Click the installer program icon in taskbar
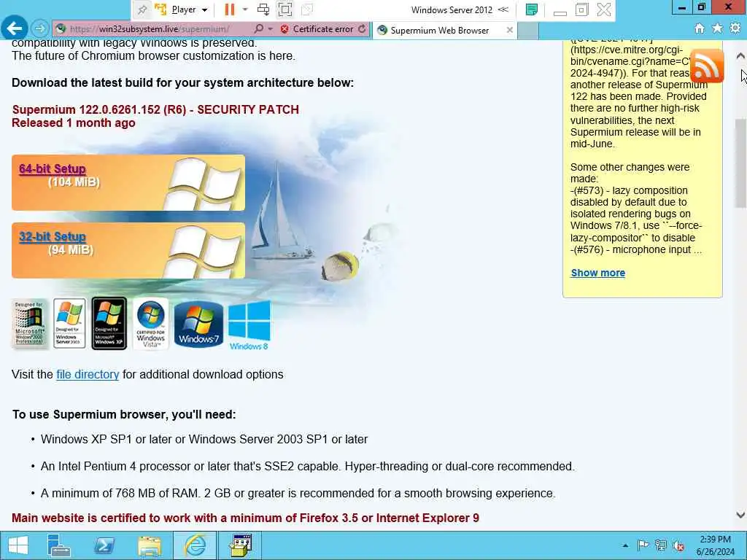Screen dimensions: 747x560 coord(241,545)
